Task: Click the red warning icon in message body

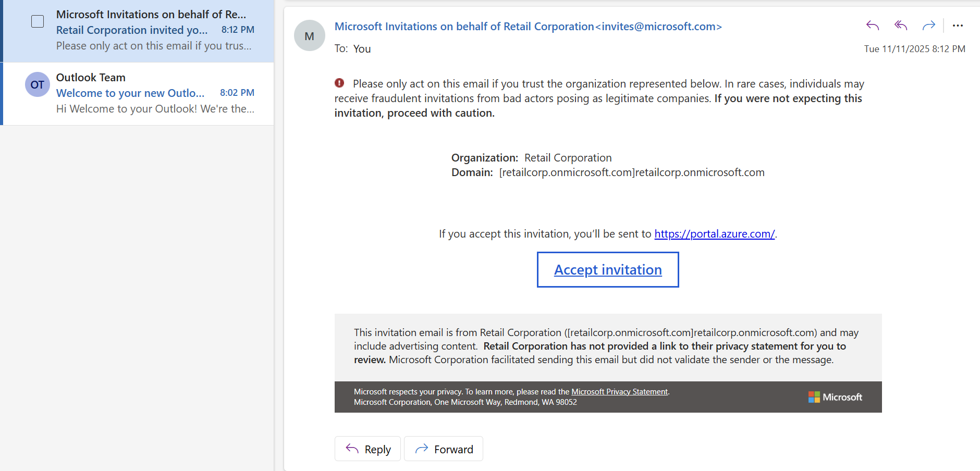Action: 339,83
